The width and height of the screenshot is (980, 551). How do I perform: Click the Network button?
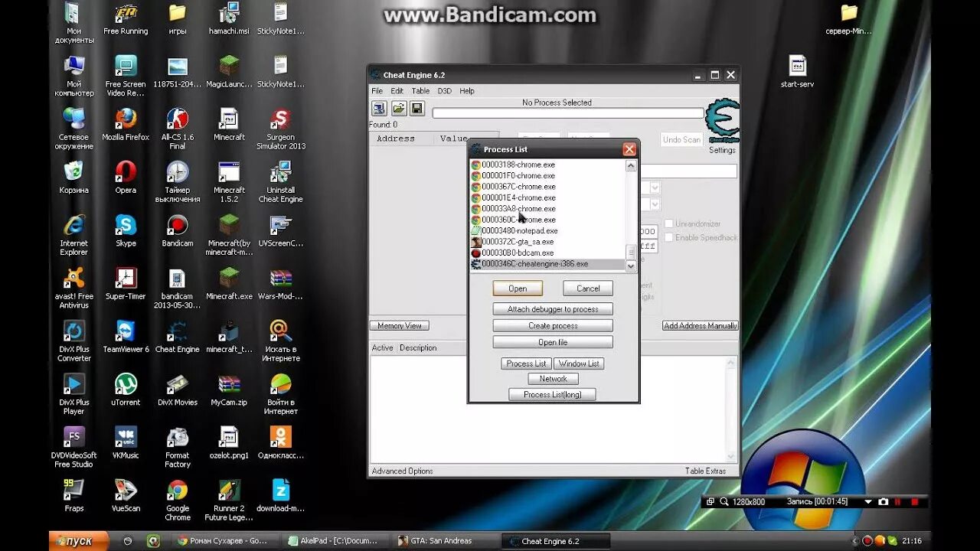click(553, 379)
